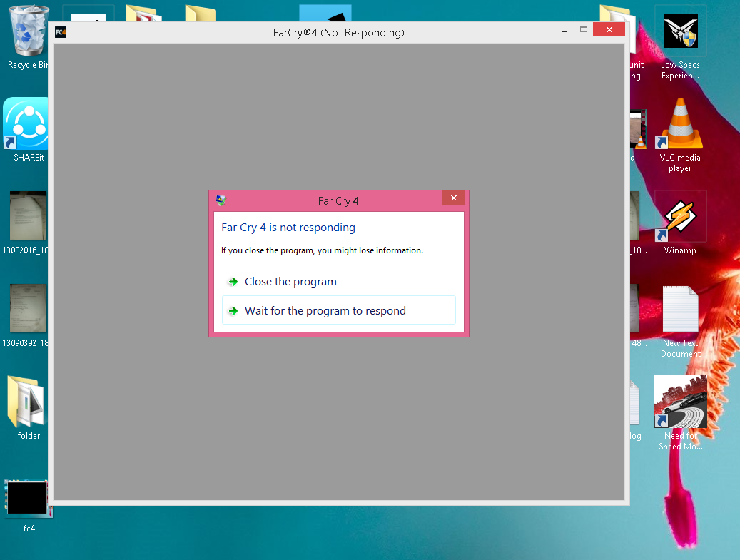Maximize the FarCry 4 window

[x=583, y=30]
